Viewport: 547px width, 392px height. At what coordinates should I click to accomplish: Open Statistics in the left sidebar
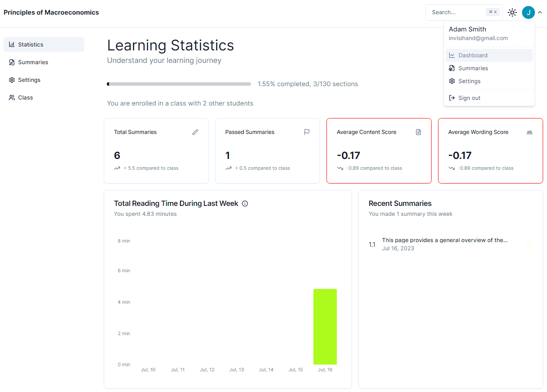pos(44,44)
